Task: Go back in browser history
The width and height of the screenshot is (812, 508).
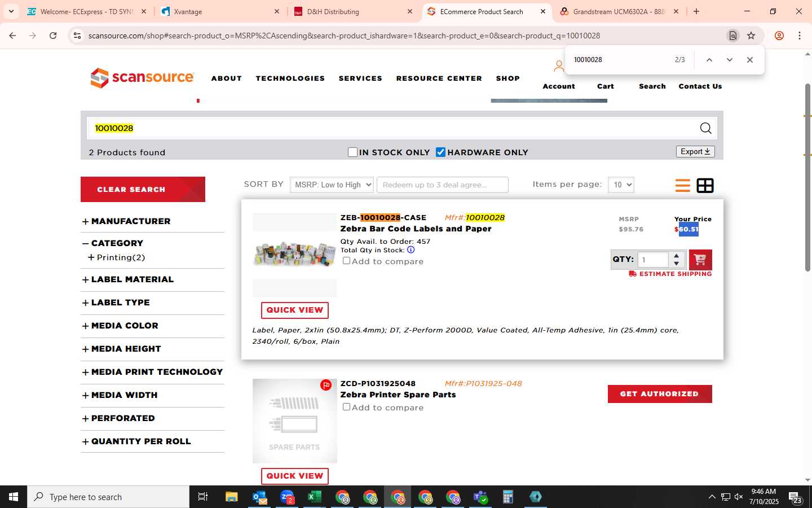Action: coord(12,36)
